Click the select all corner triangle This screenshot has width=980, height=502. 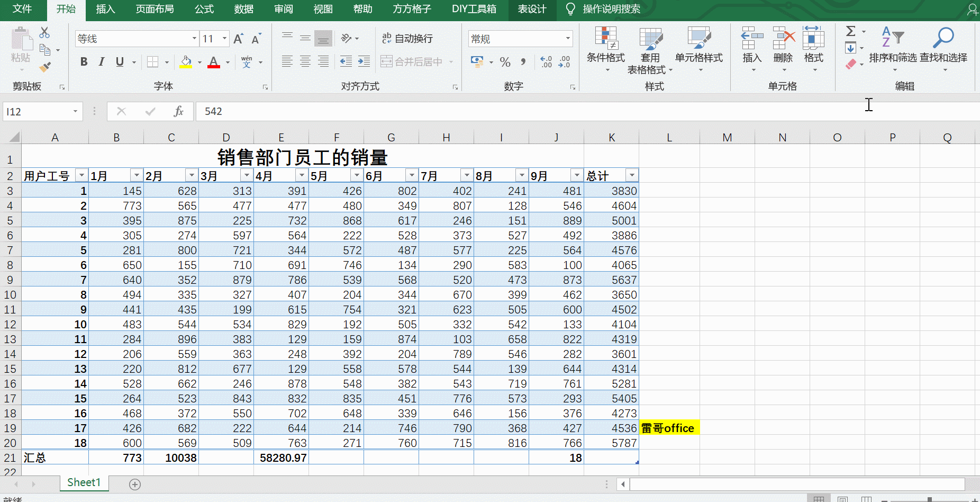pyautogui.click(x=14, y=138)
